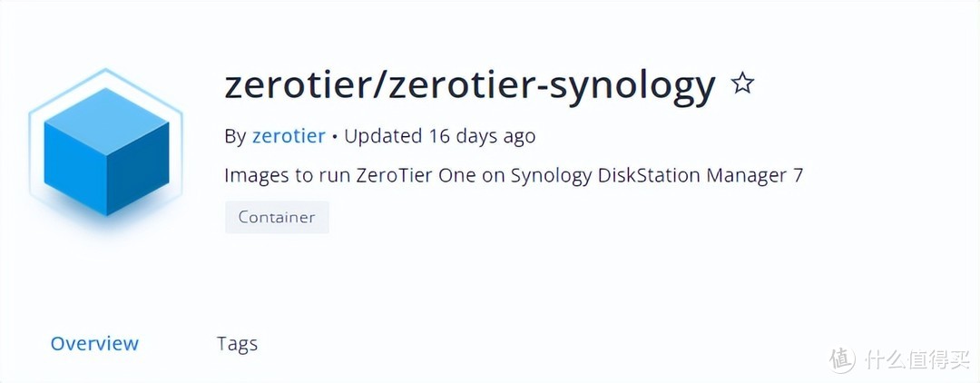Click the blue cube container image logo
The image size is (980, 383).
point(106,150)
